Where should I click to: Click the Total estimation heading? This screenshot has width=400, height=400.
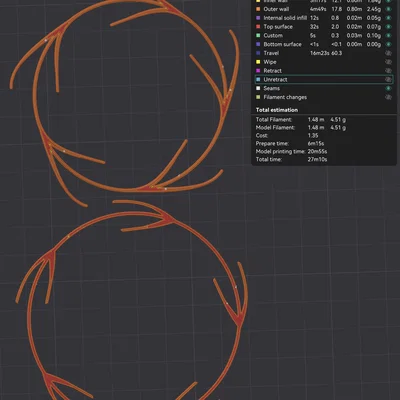(x=277, y=110)
